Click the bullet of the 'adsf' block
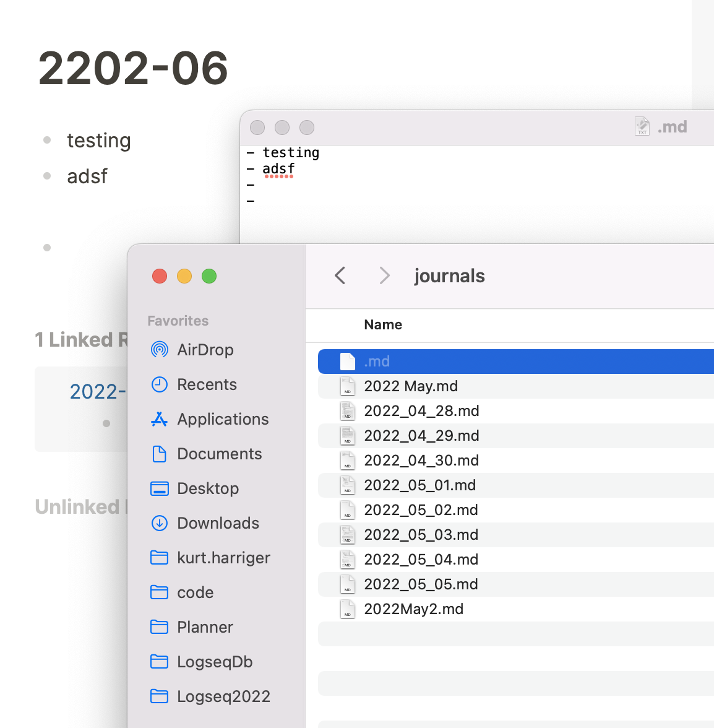The width and height of the screenshot is (714, 728). 47,176
